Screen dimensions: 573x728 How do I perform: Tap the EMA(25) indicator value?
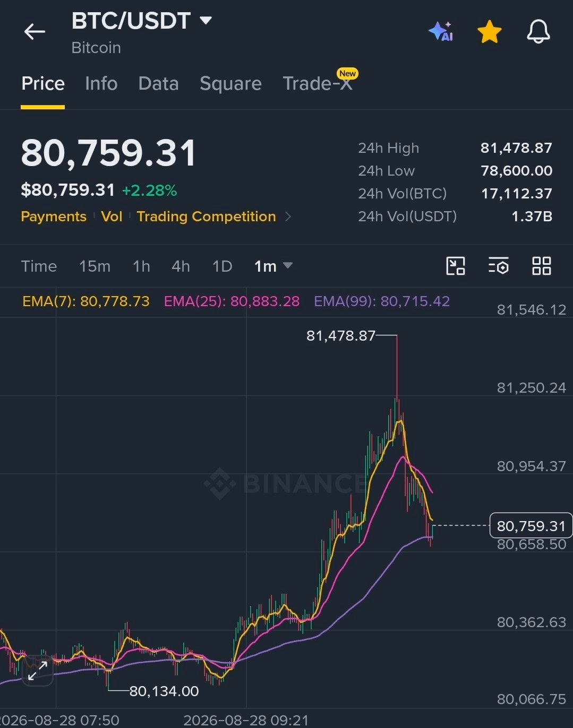232,301
